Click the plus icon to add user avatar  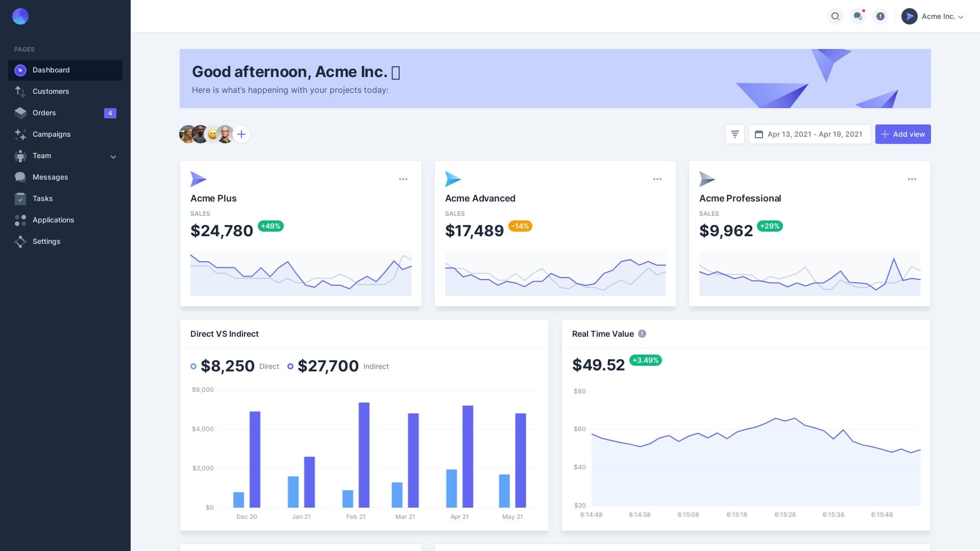click(x=241, y=134)
